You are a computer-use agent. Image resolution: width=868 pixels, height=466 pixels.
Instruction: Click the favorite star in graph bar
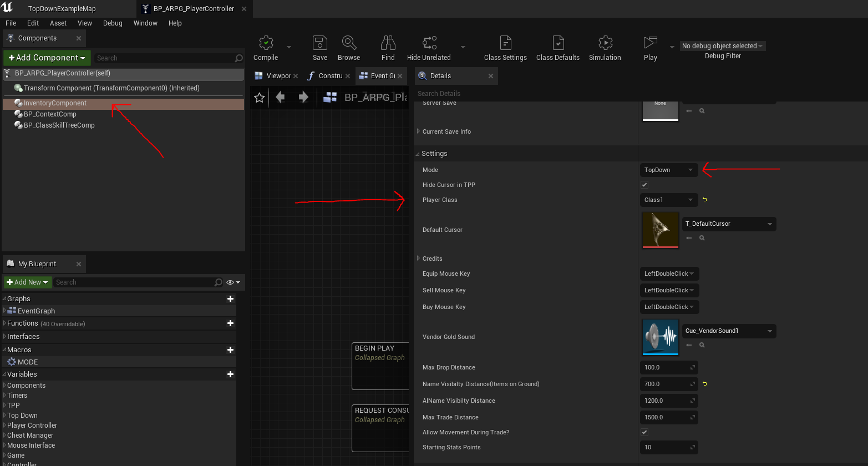tap(259, 98)
